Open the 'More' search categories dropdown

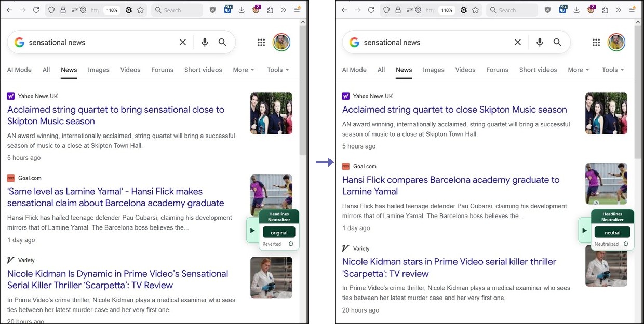(x=243, y=69)
